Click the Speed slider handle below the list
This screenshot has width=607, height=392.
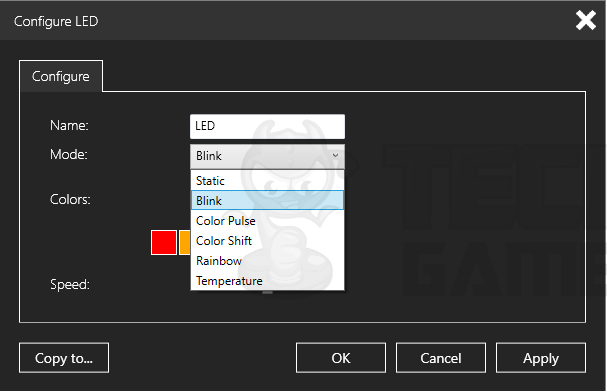click(x=267, y=293)
